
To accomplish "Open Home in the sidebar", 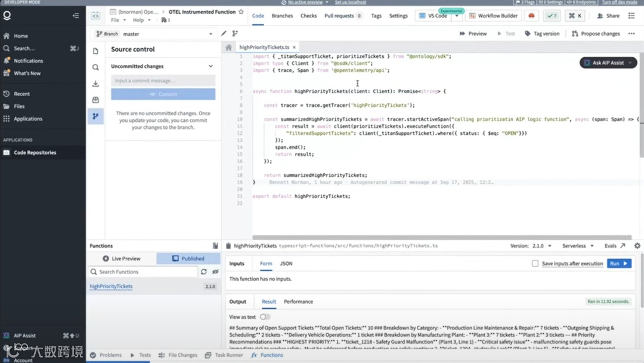I will coord(20,36).
